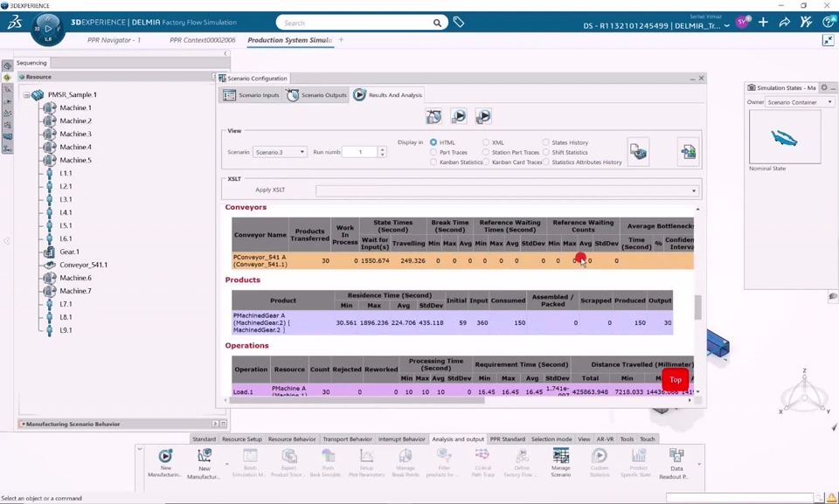839x504 pixels.
Task: Click the add plus icon in top bar
Action: pos(763,22)
